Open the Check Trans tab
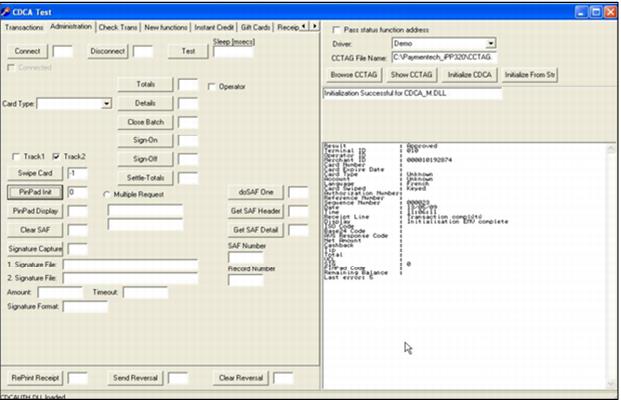Screen dimensions: 621x400 (118, 27)
